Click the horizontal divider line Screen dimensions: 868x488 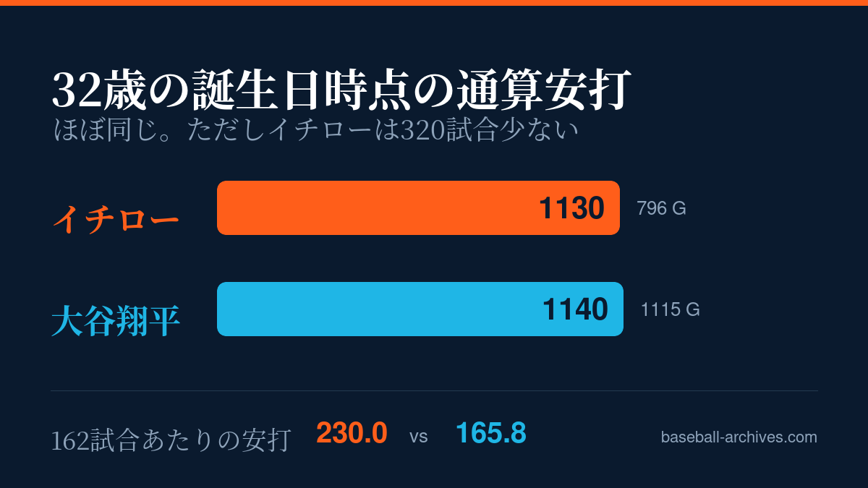(434, 390)
